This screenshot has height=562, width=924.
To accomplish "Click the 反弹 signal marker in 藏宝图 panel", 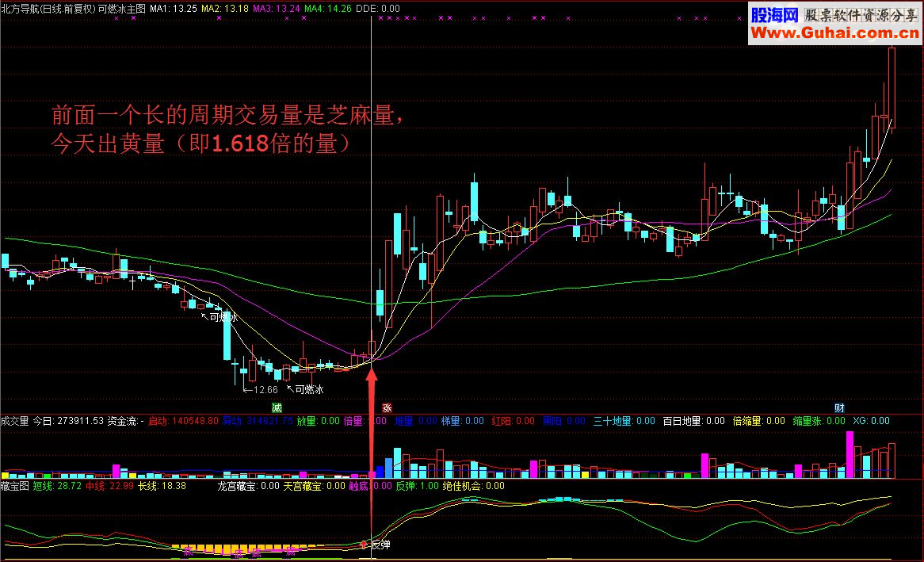I will [380, 545].
